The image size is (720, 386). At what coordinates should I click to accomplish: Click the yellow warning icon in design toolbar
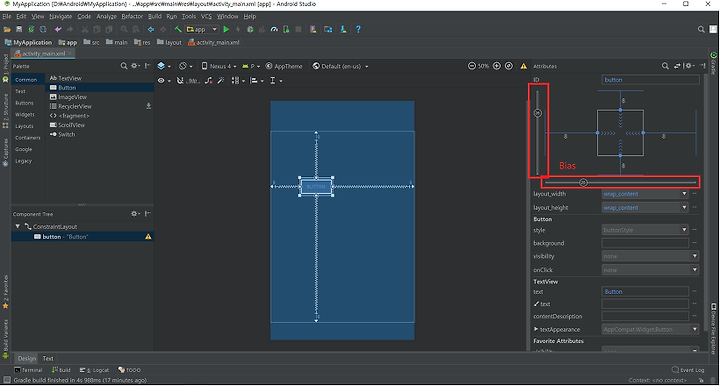[523, 66]
